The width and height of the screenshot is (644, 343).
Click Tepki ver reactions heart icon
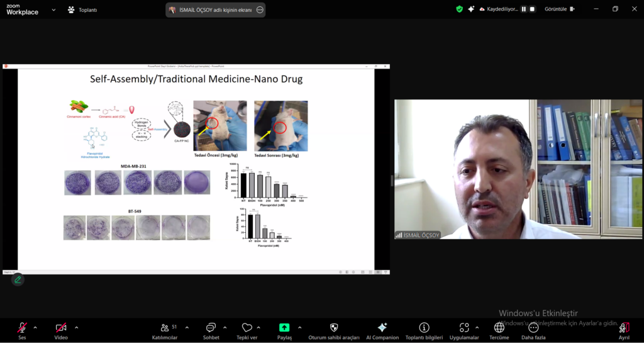[247, 328]
